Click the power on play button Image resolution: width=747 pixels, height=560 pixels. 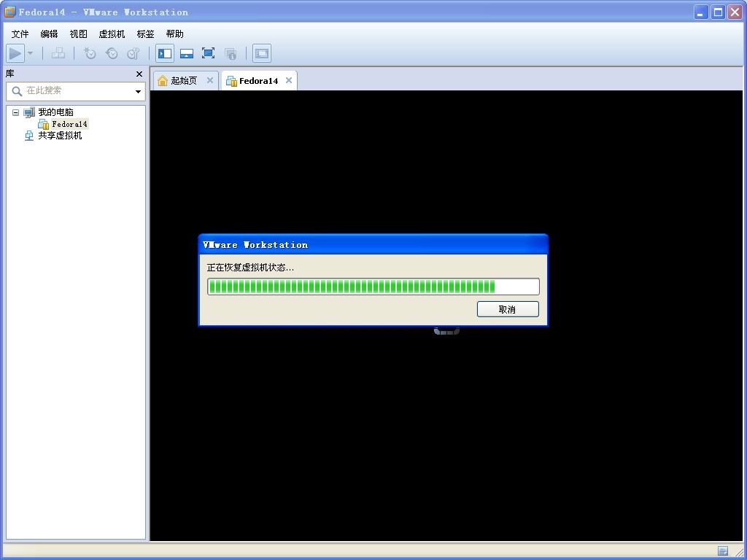click(x=15, y=53)
